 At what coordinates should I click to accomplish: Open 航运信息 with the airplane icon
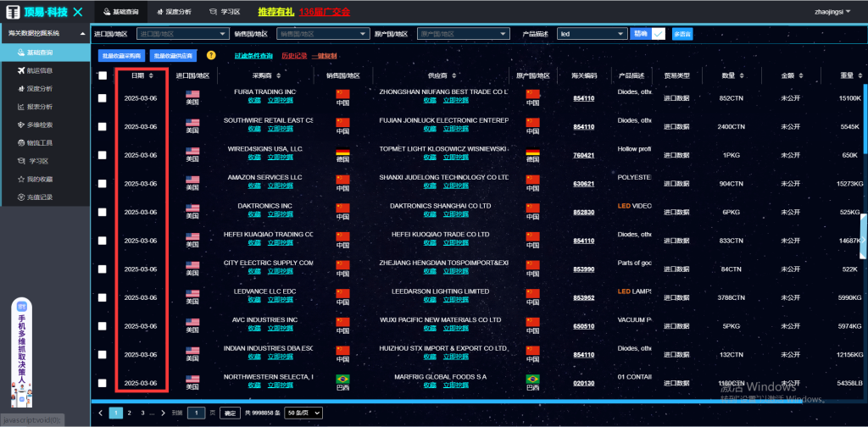pyautogui.click(x=20, y=70)
